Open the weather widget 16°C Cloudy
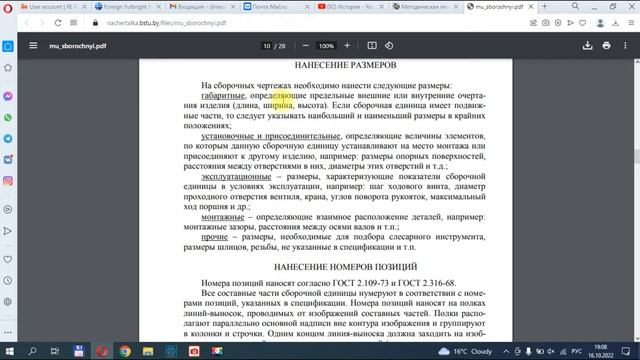 [x=464, y=351]
